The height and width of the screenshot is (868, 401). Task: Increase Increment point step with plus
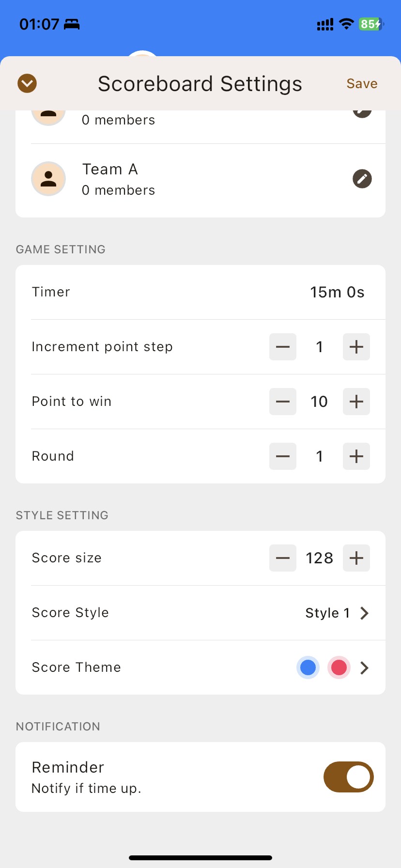356,347
